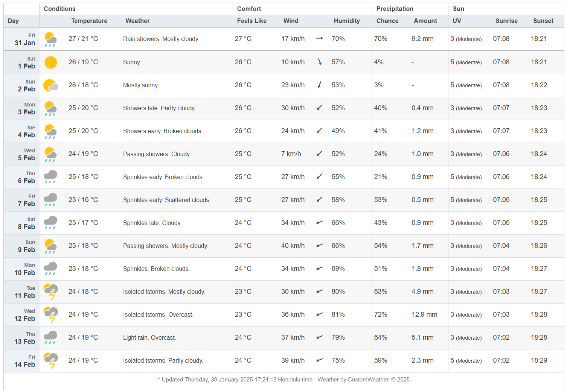Click the Precipitation group header

click(395, 9)
